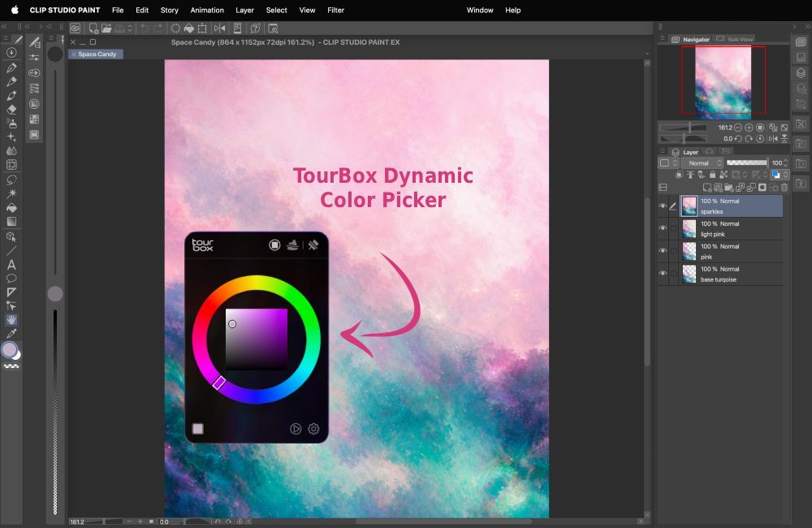Switch to transparent color swatch in toolbox
812x528 pixels.
(11, 366)
